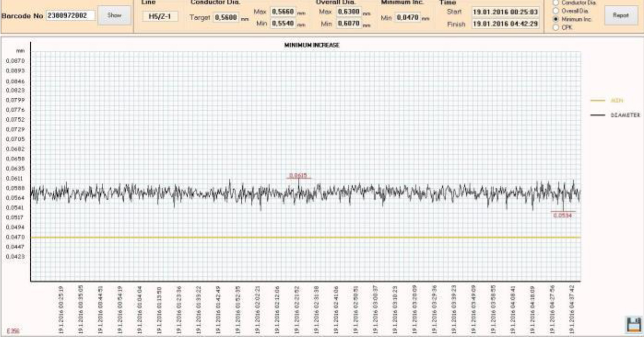Click the Start time field
644x337 pixels.
(x=505, y=11)
